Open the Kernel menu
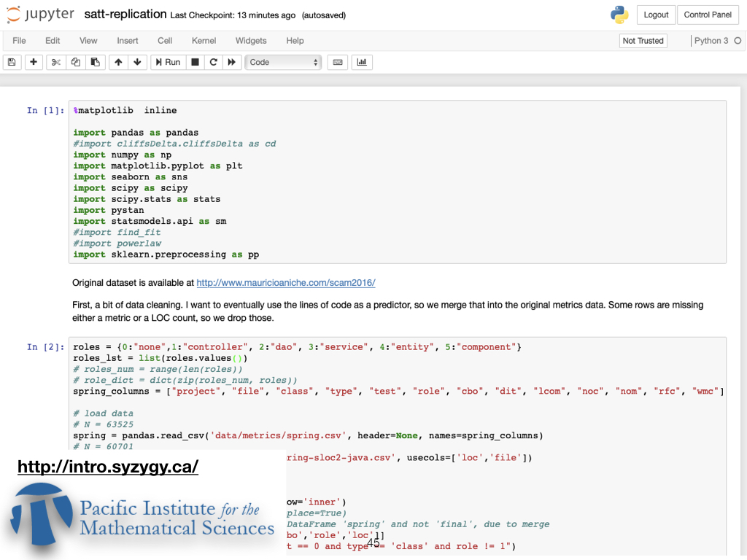This screenshot has width=747, height=560. click(x=204, y=41)
